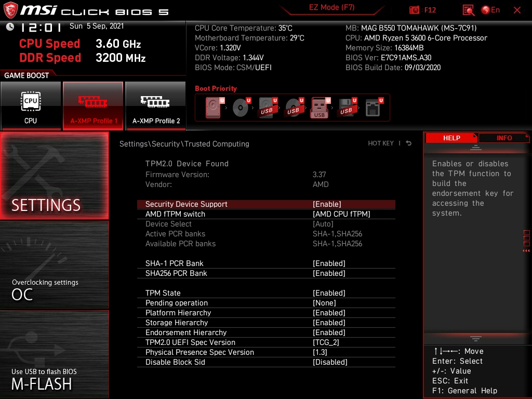
Task: Click the GAME BOOST label
Action: point(26,75)
